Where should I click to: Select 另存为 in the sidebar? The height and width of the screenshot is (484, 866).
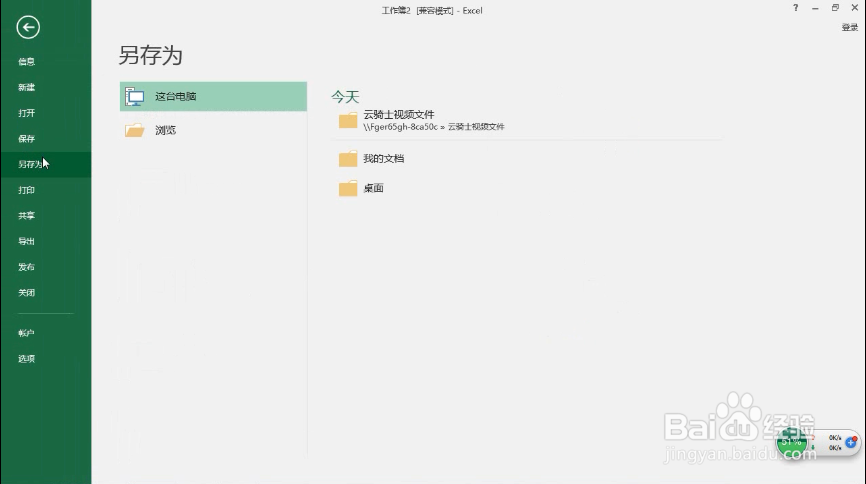pos(45,164)
